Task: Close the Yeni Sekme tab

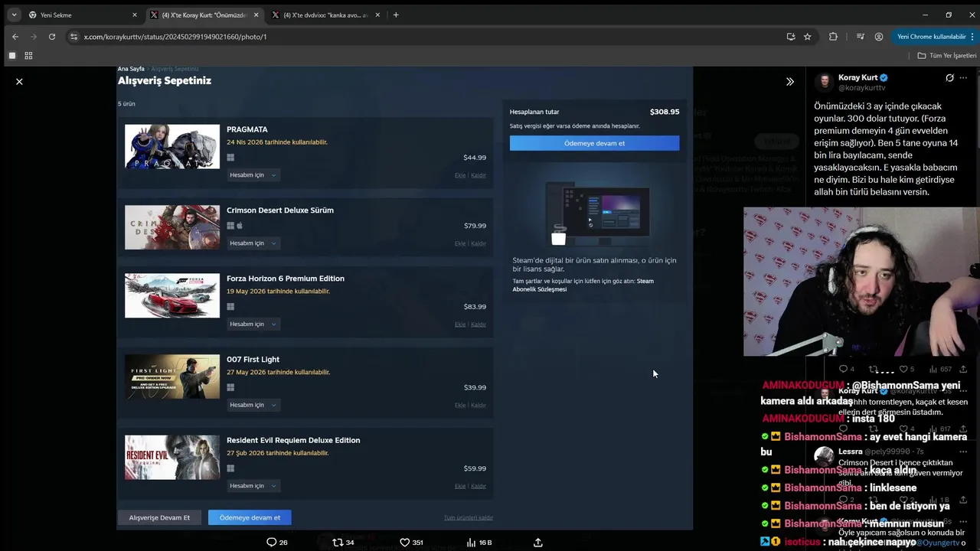Action: click(135, 15)
